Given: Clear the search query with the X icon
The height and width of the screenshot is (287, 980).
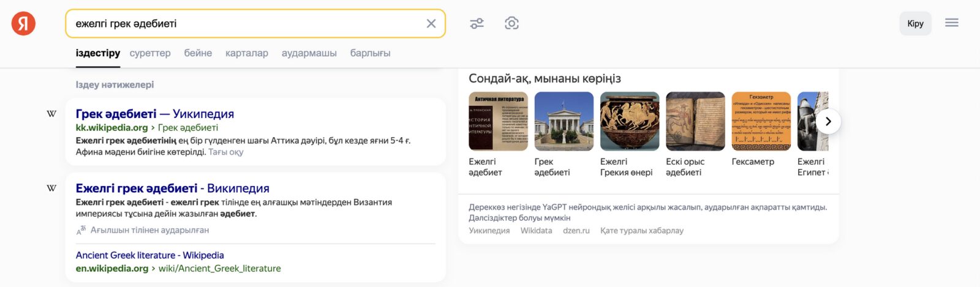Looking at the screenshot, I should coord(431,23).
